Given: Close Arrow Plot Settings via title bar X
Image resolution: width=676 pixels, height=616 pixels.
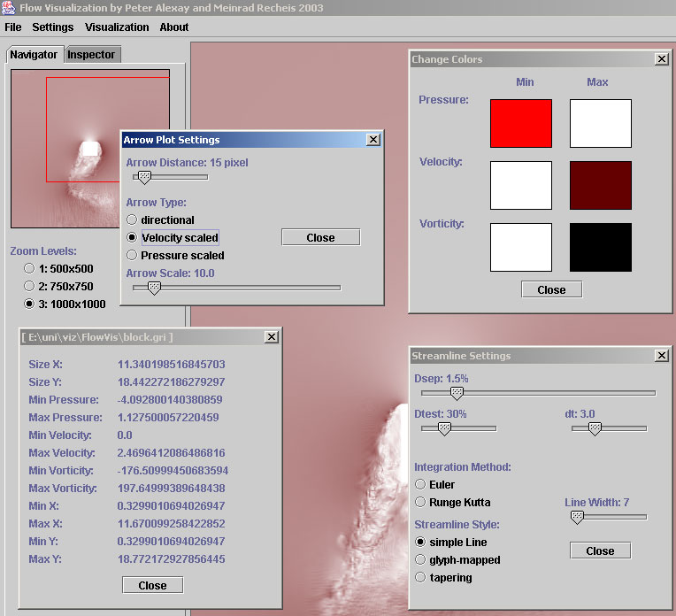Looking at the screenshot, I should coord(373,139).
